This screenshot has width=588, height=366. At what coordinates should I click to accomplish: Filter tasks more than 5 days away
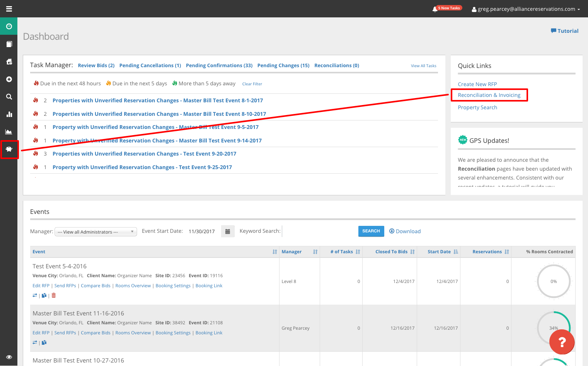pyautogui.click(x=204, y=83)
